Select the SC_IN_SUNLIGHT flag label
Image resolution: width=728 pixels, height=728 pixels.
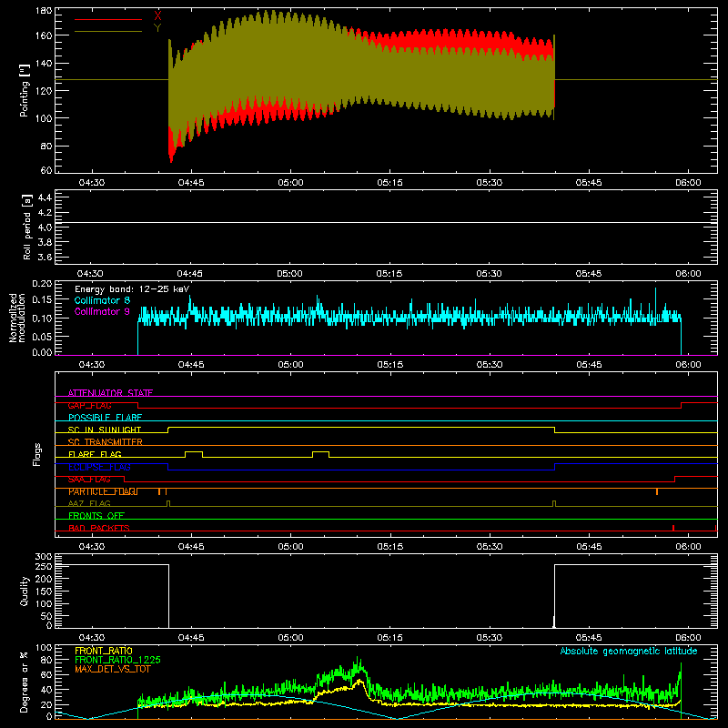105,430
